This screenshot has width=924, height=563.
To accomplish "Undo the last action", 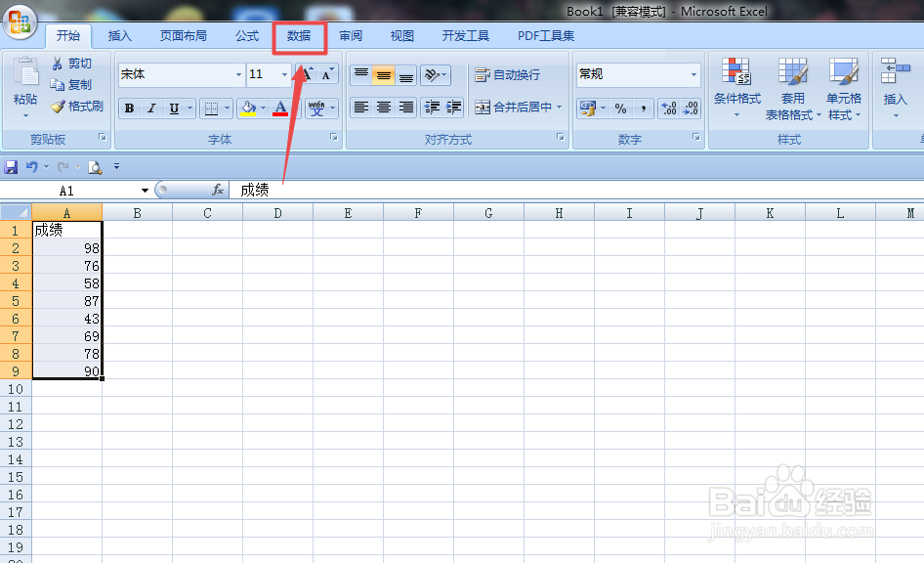I will (x=32, y=167).
